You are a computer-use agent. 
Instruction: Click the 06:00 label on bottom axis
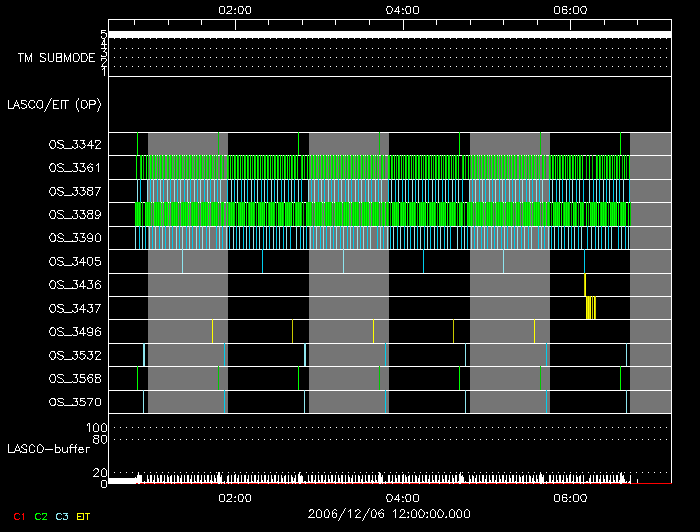tap(569, 496)
